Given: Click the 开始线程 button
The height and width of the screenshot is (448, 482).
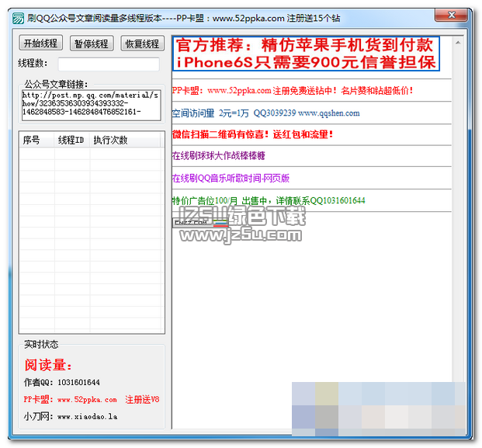Looking at the screenshot, I should (41, 43).
